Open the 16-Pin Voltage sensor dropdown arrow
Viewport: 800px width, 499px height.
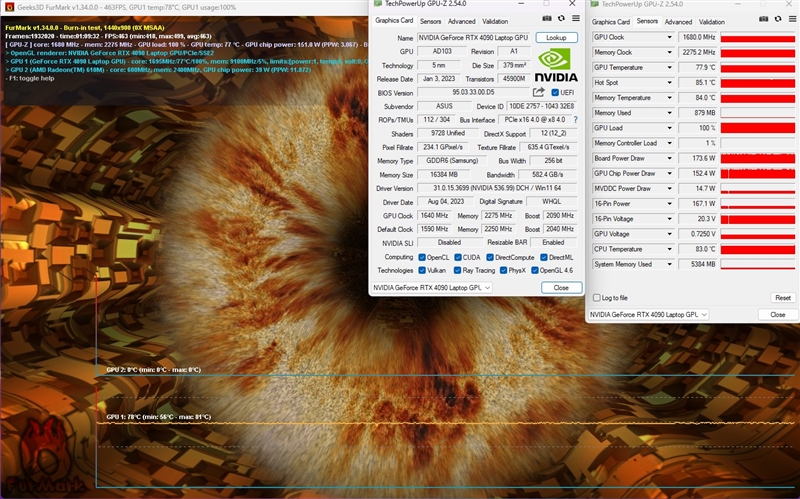[x=669, y=219]
